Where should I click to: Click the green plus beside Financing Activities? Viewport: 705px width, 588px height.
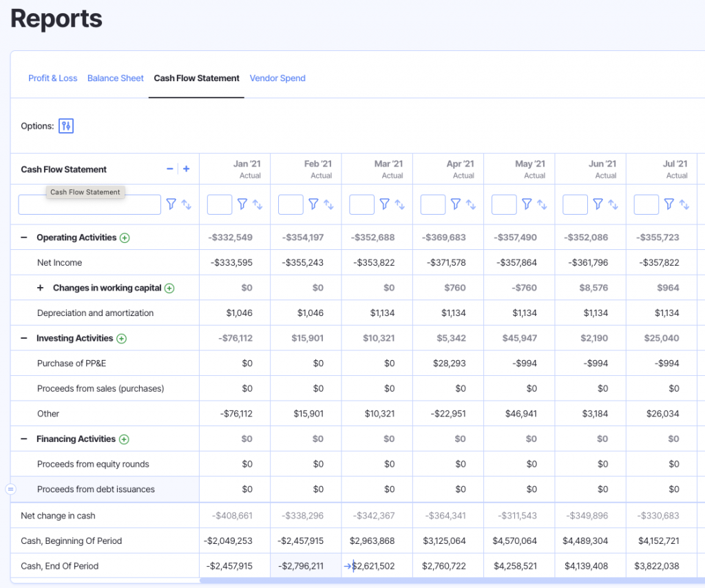[125, 439]
